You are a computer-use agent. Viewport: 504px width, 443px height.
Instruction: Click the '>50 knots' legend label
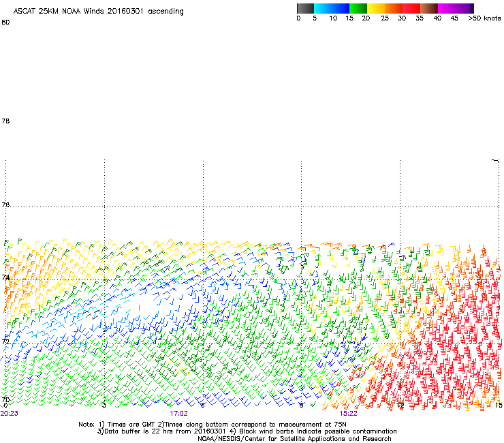tap(484, 18)
